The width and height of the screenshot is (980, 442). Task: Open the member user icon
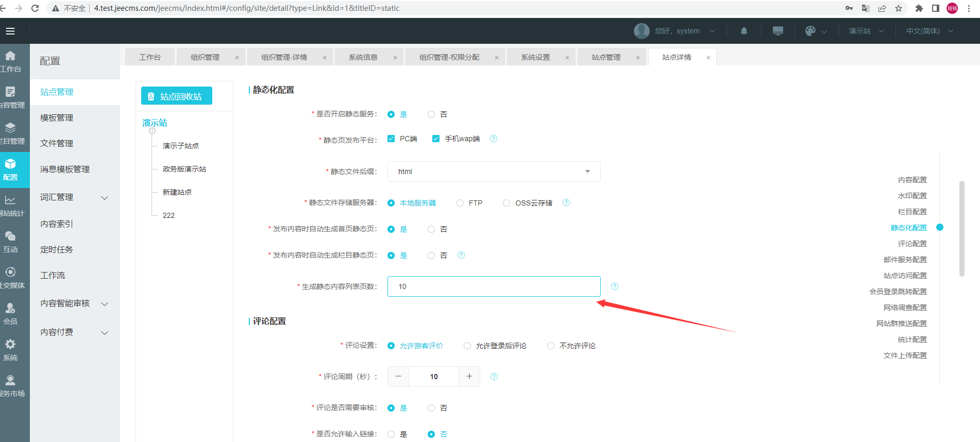[10, 308]
